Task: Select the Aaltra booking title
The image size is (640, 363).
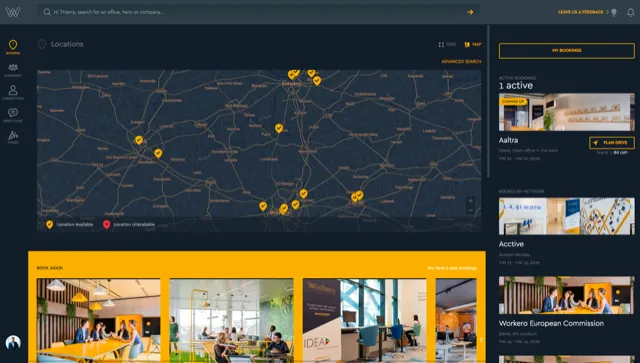Action: 508,140
